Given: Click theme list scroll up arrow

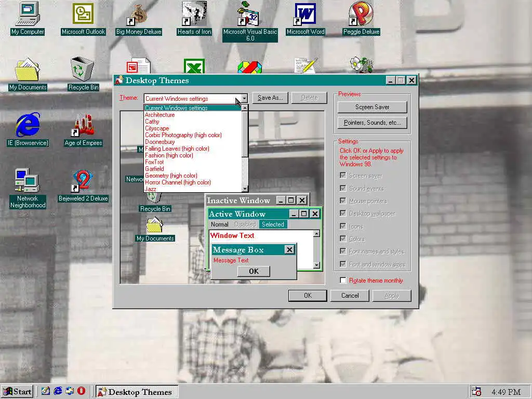Looking at the screenshot, I should click(x=245, y=108).
